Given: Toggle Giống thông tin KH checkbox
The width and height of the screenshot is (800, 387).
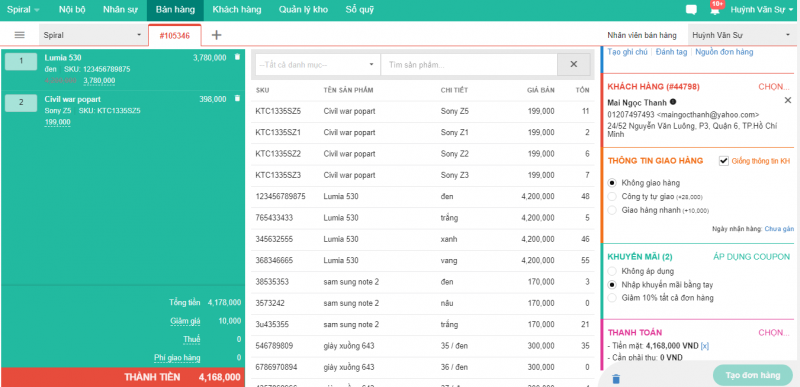Looking at the screenshot, I should point(723,161).
